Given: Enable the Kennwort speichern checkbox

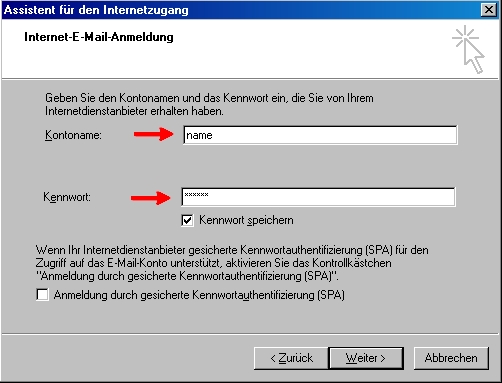Looking at the screenshot, I should (x=187, y=220).
